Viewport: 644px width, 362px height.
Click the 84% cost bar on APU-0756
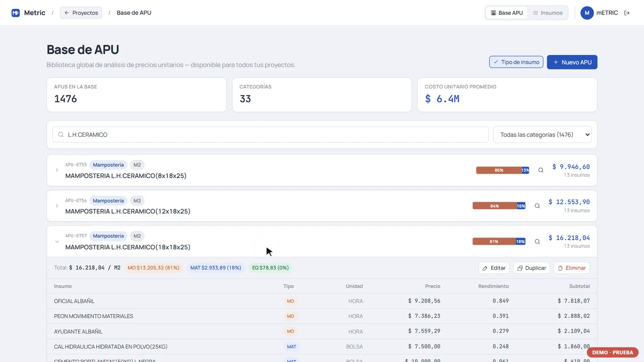click(495, 206)
